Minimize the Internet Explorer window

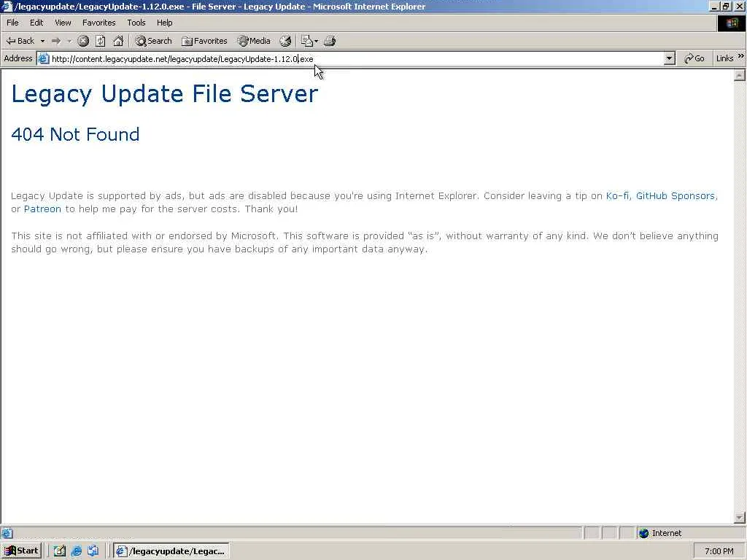(x=714, y=6)
